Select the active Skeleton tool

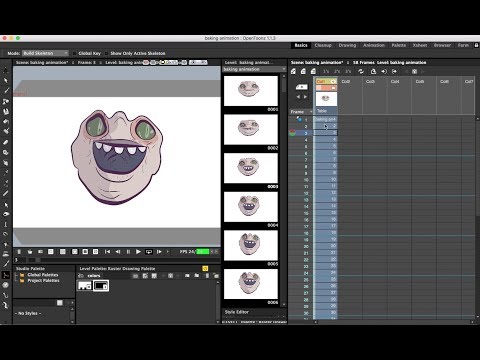5,275
